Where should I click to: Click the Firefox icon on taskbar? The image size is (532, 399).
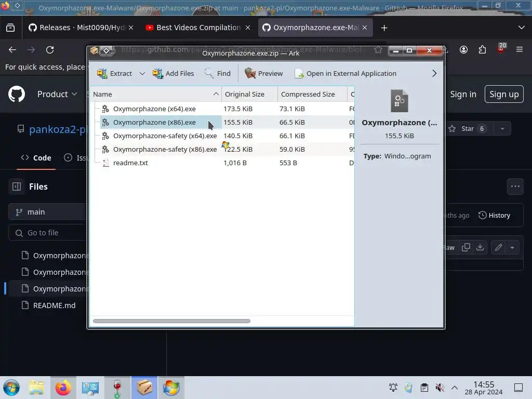click(x=63, y=388)
